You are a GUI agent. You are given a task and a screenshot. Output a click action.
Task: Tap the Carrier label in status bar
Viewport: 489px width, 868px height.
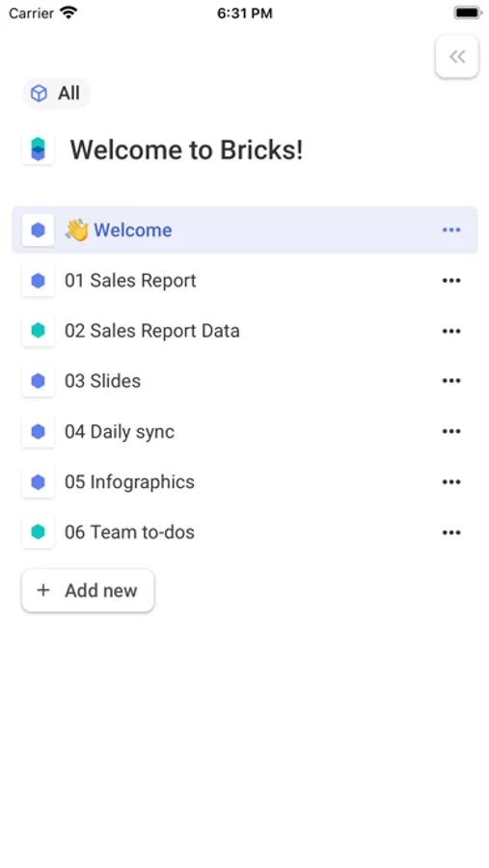[x=31, y=14]
